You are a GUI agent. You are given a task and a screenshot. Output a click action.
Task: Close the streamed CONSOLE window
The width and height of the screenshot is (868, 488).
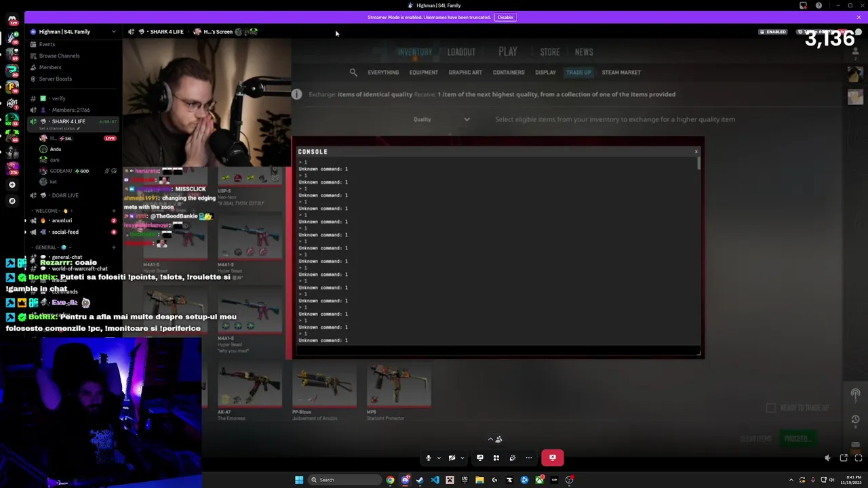coord(696,152)
